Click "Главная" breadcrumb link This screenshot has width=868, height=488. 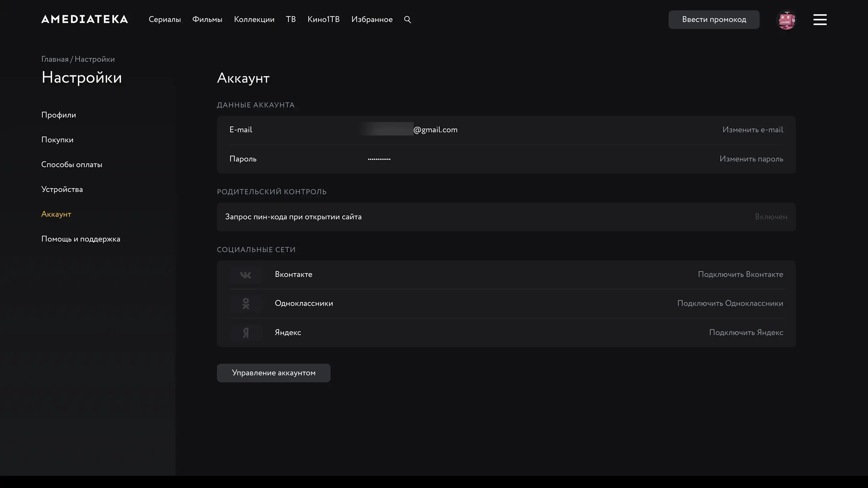55,59
